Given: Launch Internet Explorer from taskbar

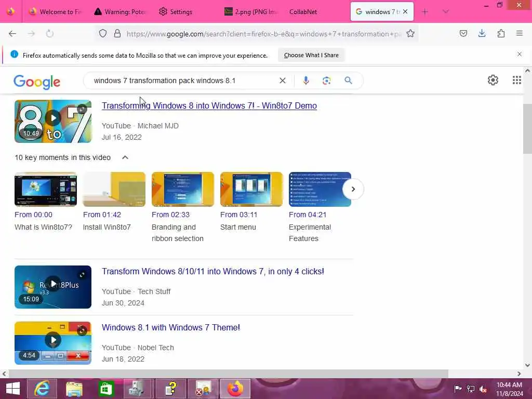Looking at the screenshot, I should [42, 389].
